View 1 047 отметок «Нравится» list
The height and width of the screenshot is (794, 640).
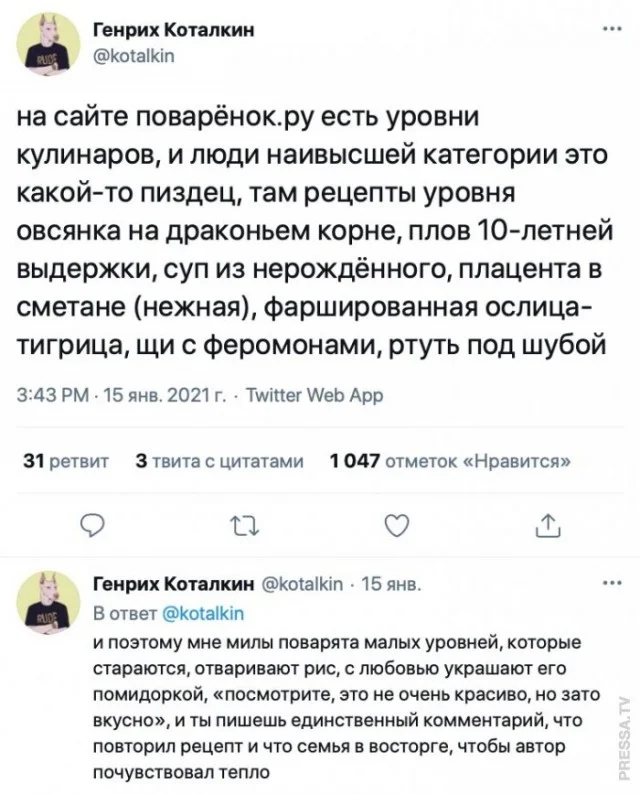pos(451,461)
